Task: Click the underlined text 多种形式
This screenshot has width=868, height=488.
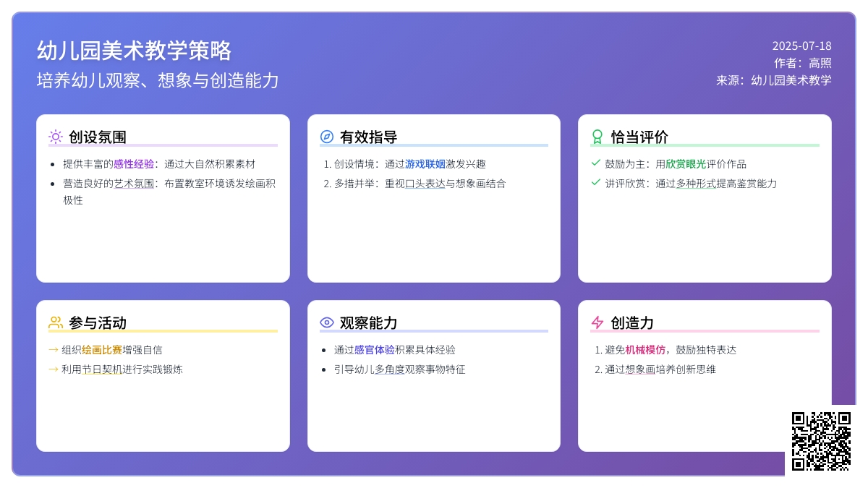Action: pyautogui.click(x=696, y=184)
